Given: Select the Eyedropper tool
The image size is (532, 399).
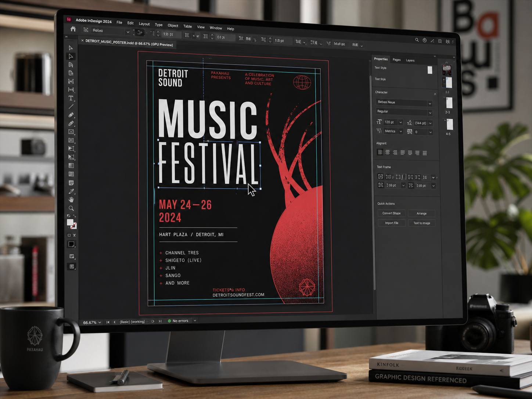Looking at the screenshot, I should pos(71,191).
